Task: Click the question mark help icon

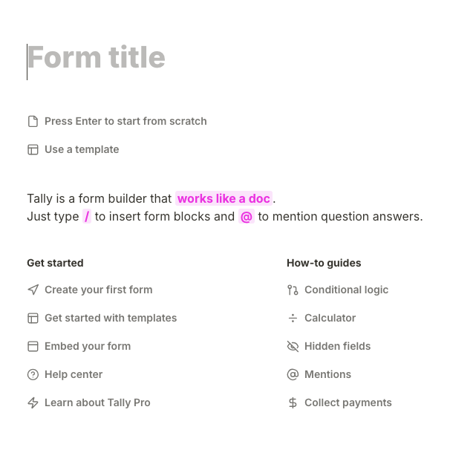Action: [33, 374]
